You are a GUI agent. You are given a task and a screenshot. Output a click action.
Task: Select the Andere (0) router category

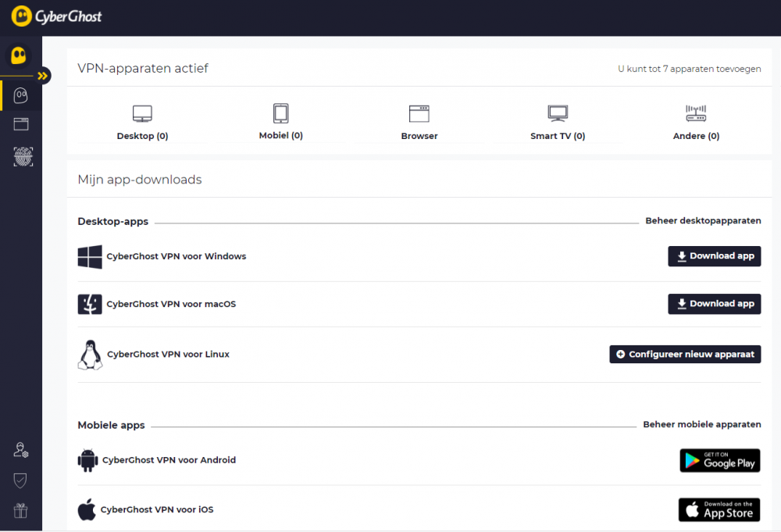pyautogui.click(x=696, y=123)
